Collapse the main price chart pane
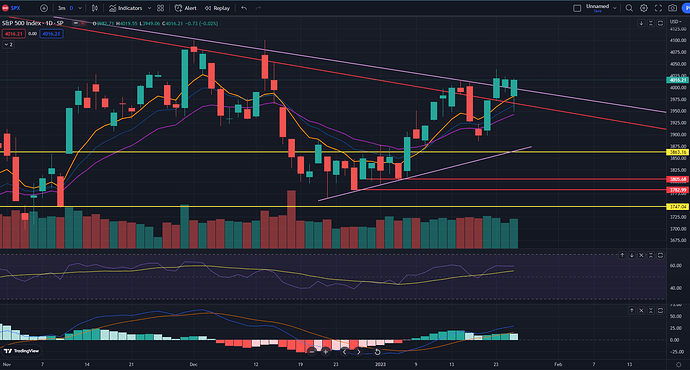The image size is (690, 370). pos(651,23)
